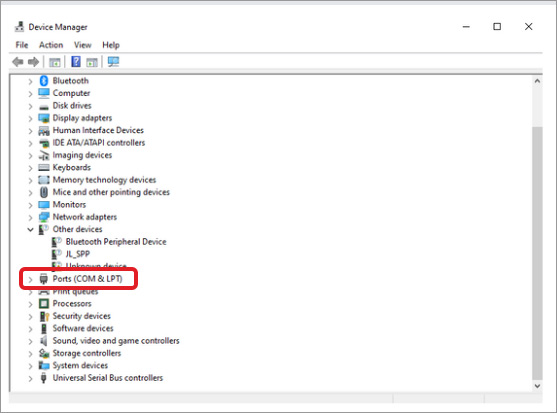Click the Bluetooth category icon
Screen dimensions: 557x413
44,81
